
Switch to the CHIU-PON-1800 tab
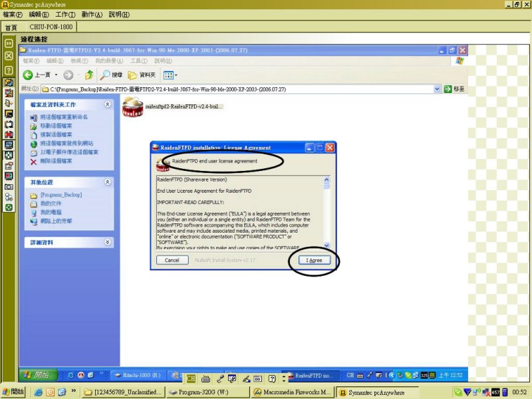[x=51, y=27]
